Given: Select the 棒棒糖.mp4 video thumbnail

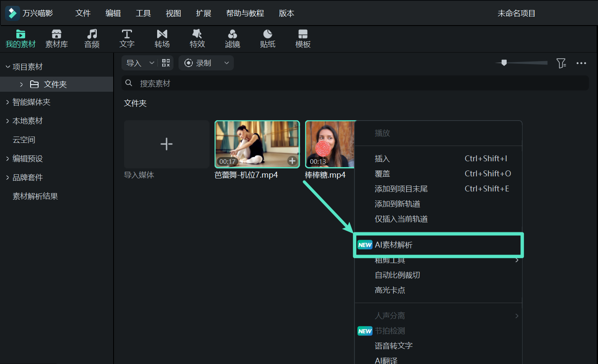Looking at the screenshot, I should [330, 144].
